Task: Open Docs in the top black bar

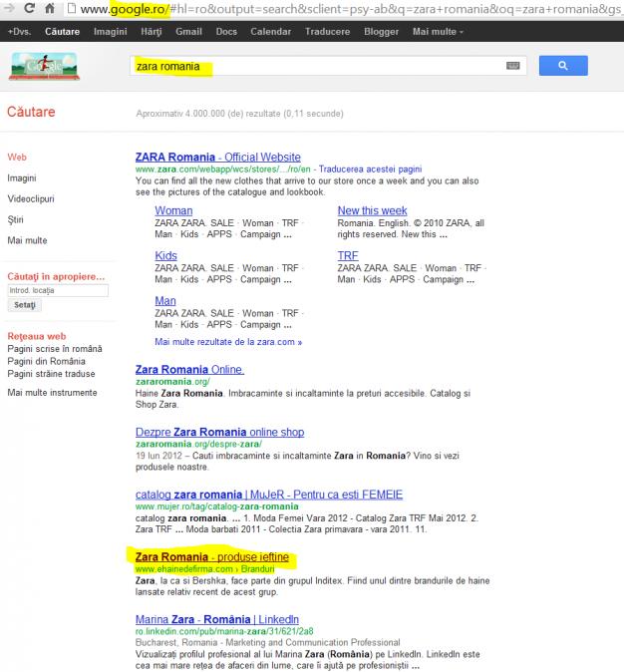Action: 226,32
